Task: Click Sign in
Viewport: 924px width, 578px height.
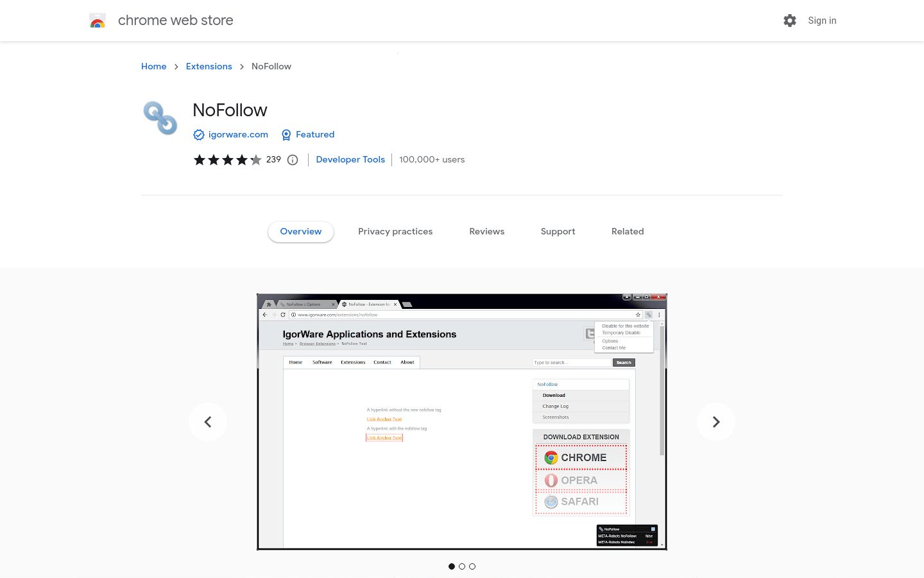Action: pyautogui.click(x=822, y=21)
